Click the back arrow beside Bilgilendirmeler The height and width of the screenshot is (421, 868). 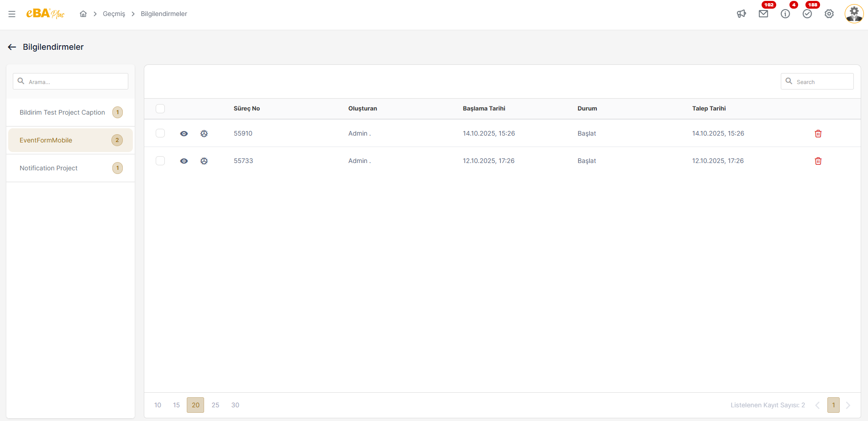tap(12, 47)
